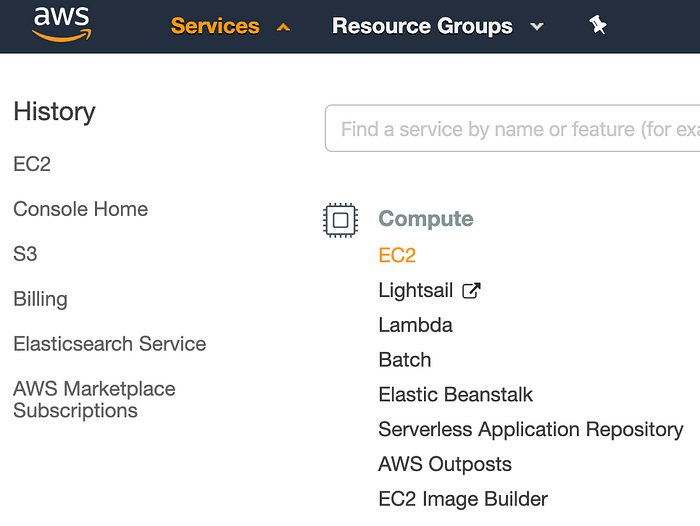Click the Lightsail external link icon

click(471, 291)
